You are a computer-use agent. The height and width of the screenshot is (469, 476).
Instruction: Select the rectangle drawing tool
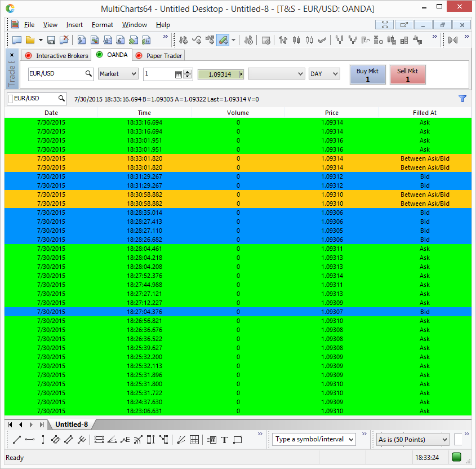click(238, 440)
